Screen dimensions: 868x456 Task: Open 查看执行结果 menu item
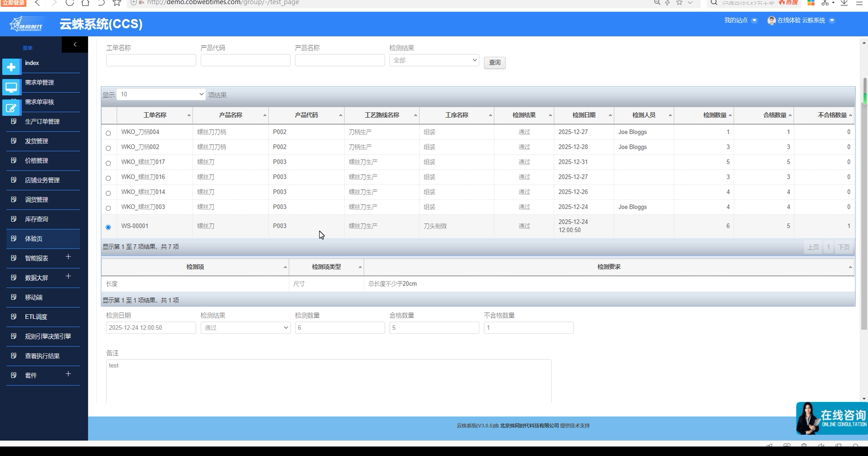42,356
